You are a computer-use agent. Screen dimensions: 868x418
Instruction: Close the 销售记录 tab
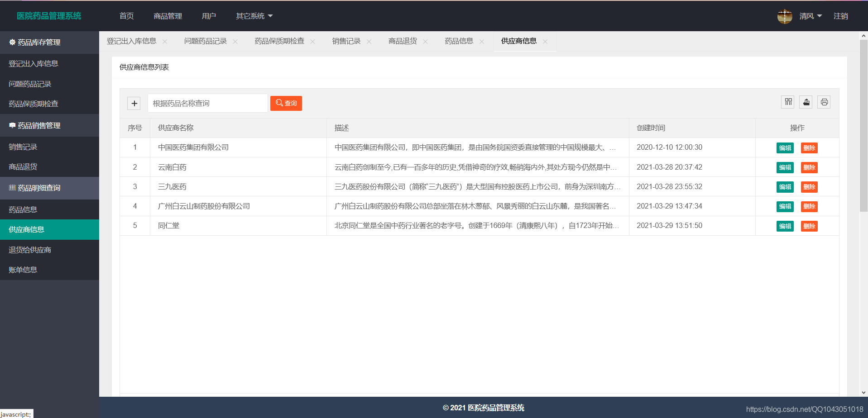369,41
